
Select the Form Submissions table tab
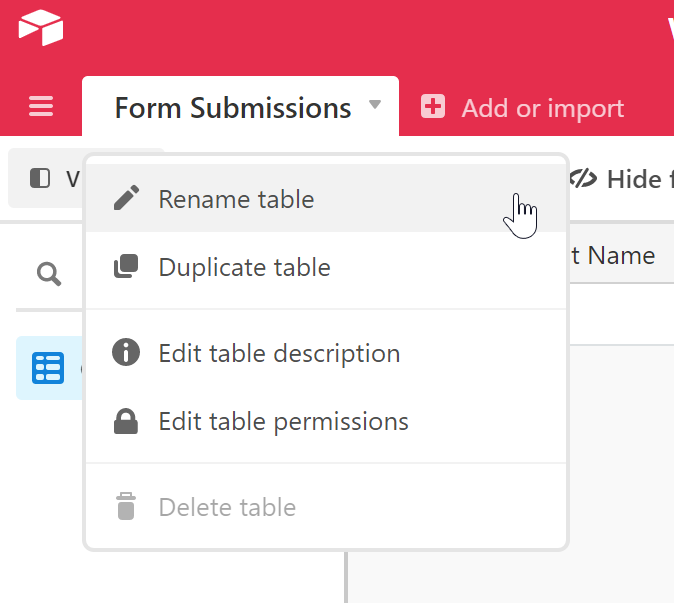click(x=232, y=108)
